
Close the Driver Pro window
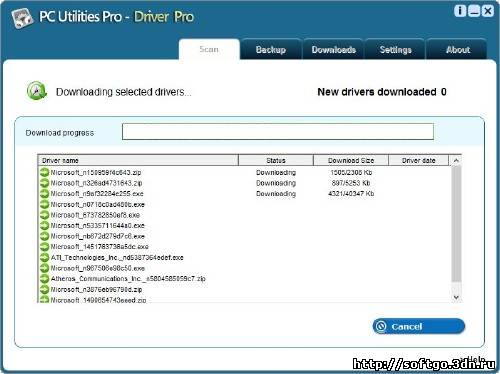tap(488, 11)
